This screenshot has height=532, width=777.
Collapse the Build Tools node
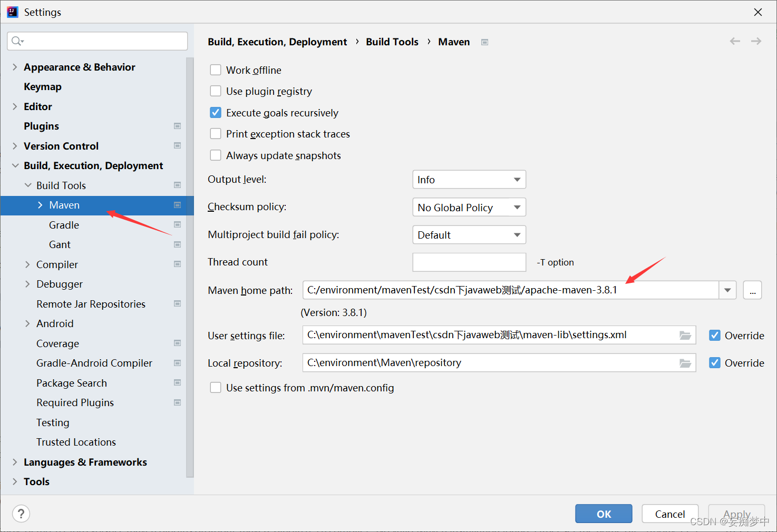(28, 185)
